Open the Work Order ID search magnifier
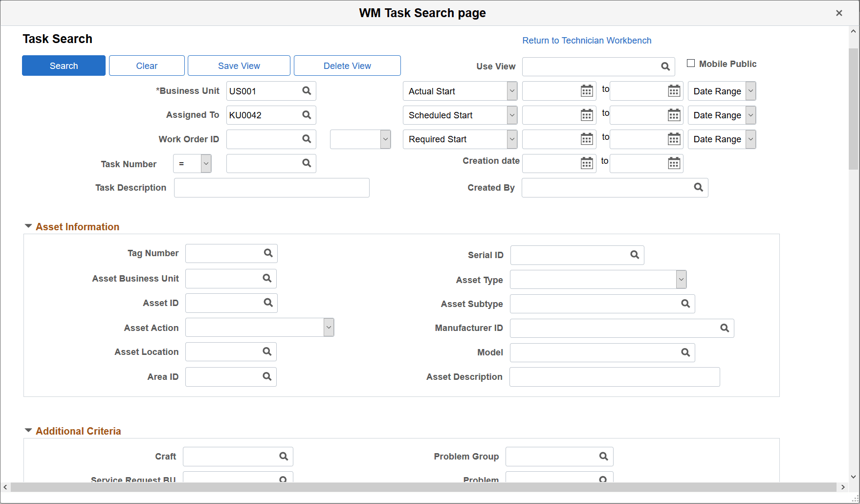Screen dimensions: 860x504 pos(307,139)
